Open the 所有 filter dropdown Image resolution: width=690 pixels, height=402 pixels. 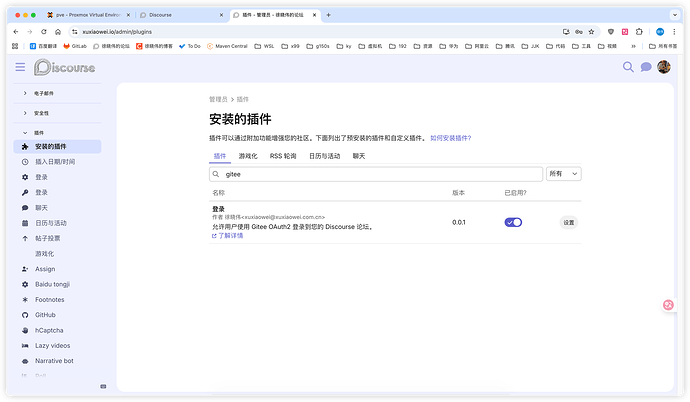click(564, 174)
